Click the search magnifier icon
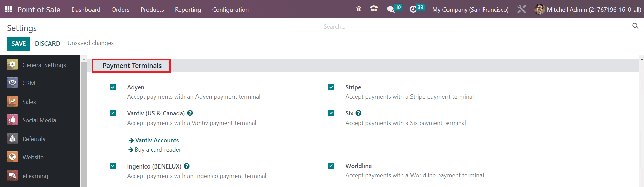The height and width of the screenshot is (187, 644). tap(635, 26)
